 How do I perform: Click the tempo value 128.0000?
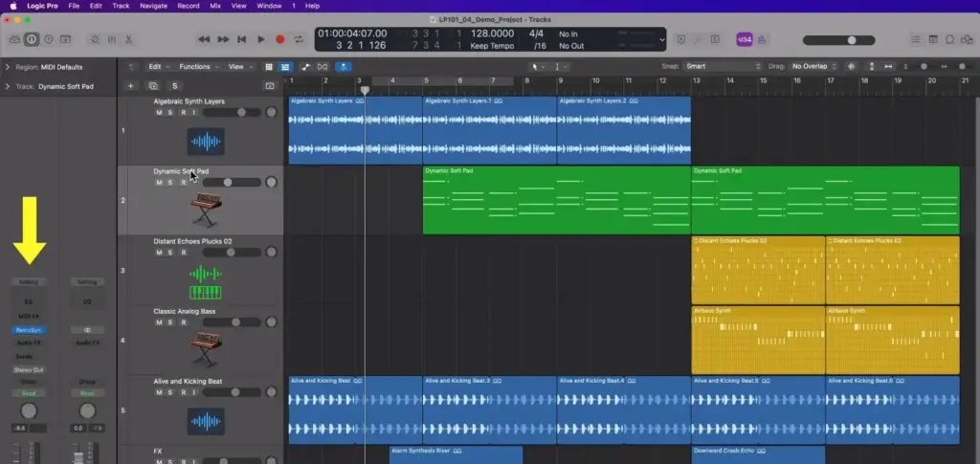(x=492, y=33)
